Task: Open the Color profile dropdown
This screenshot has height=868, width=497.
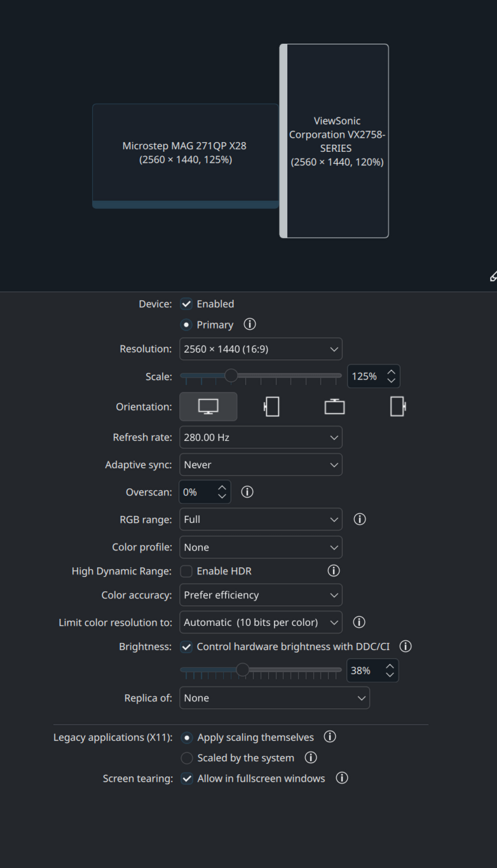Action: pyautogui.click(x=261, y=547)
